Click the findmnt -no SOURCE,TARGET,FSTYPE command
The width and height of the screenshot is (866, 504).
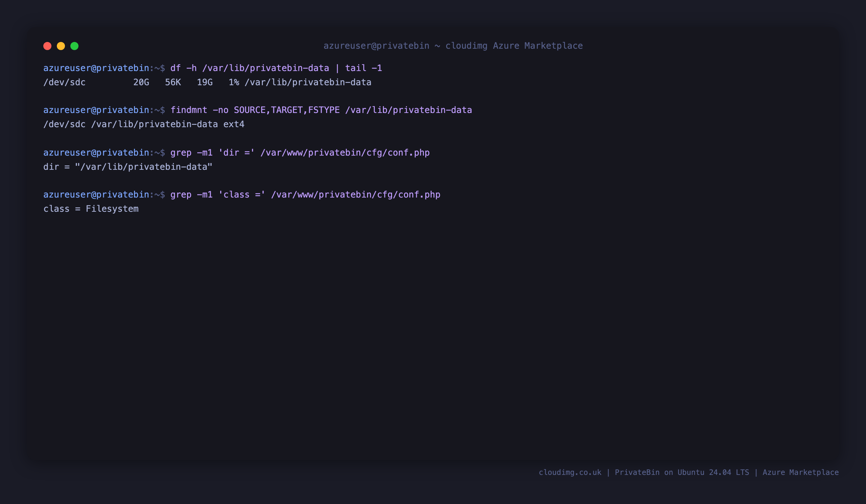pos(321,110)
